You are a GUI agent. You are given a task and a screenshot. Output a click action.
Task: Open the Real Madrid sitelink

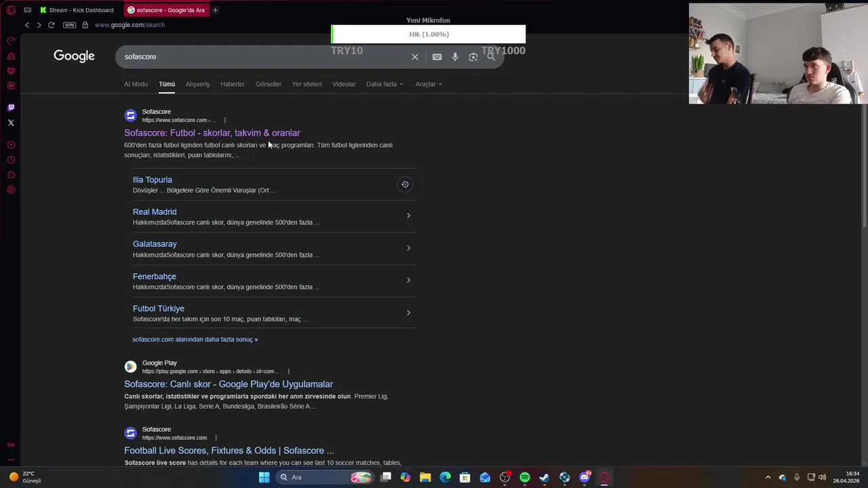155,211
